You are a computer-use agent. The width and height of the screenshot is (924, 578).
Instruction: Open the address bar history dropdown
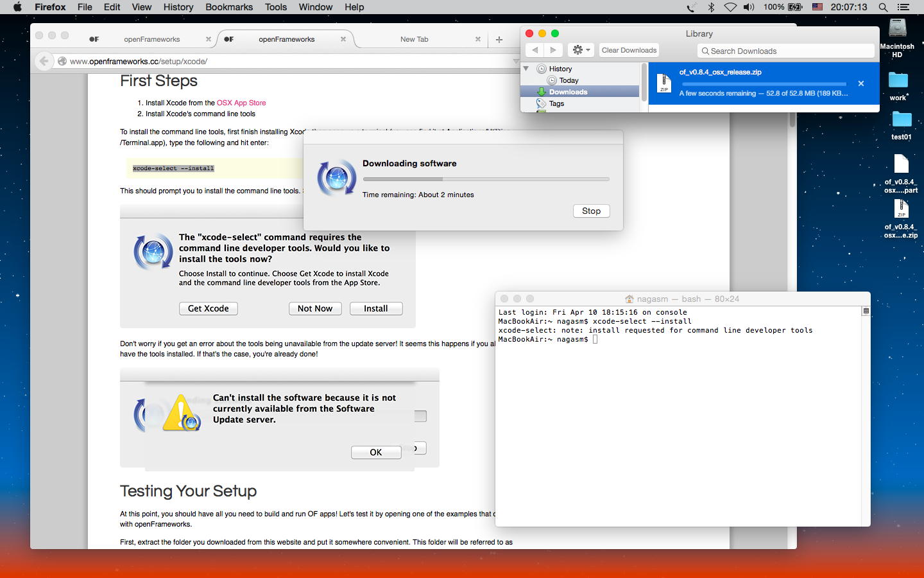[516, 61]
